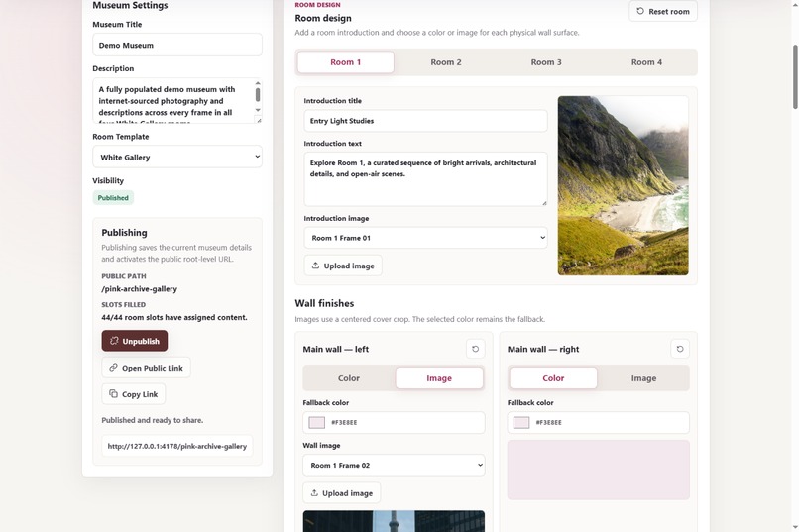Click the '44/44 room slots' text
799x532 pixels.
coord(174,317)
